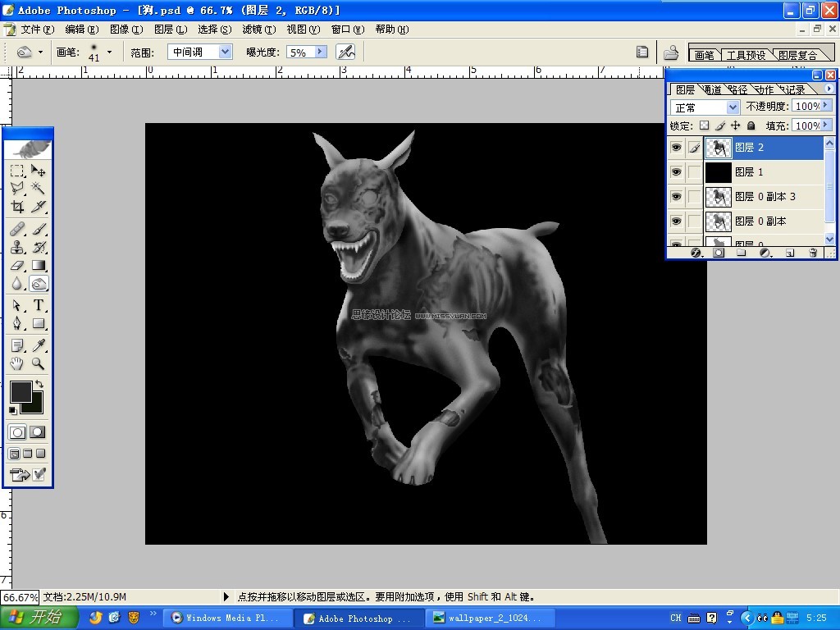Select the Hand tool

pos(17,363)
